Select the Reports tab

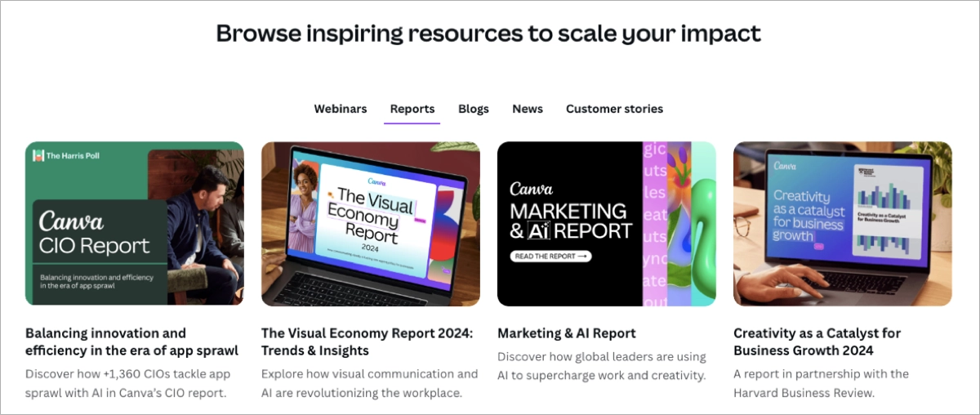412,109
